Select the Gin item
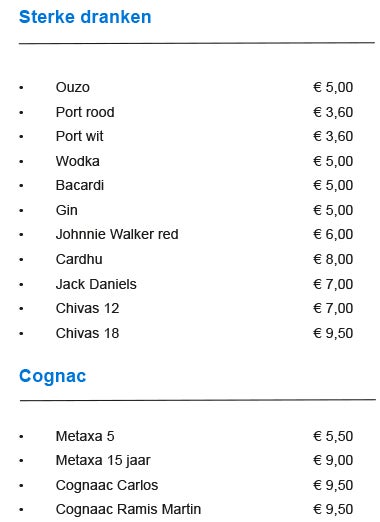The height and width of the screenshot is (522, 380). click(x=67, y=210)
